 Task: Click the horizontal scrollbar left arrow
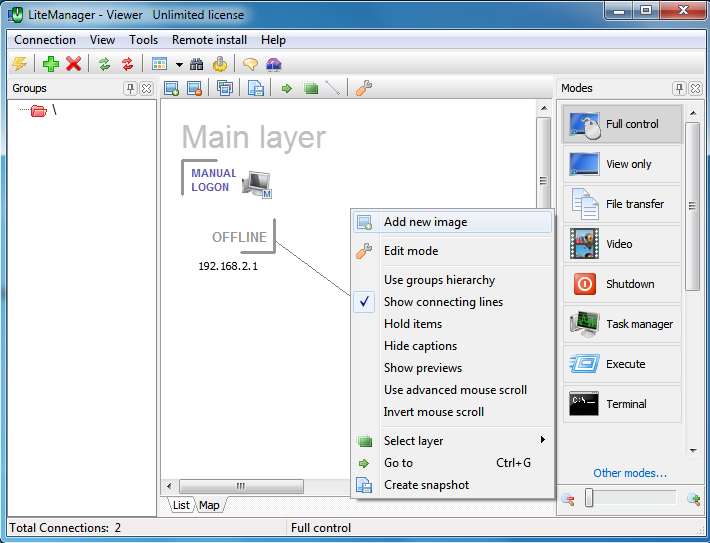tap(169, 487)
